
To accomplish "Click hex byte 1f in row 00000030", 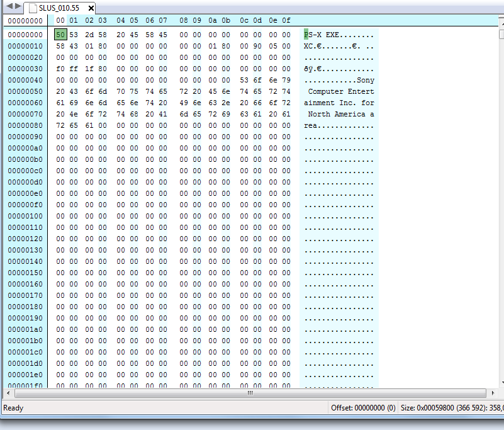I will [x=89, y=69].
